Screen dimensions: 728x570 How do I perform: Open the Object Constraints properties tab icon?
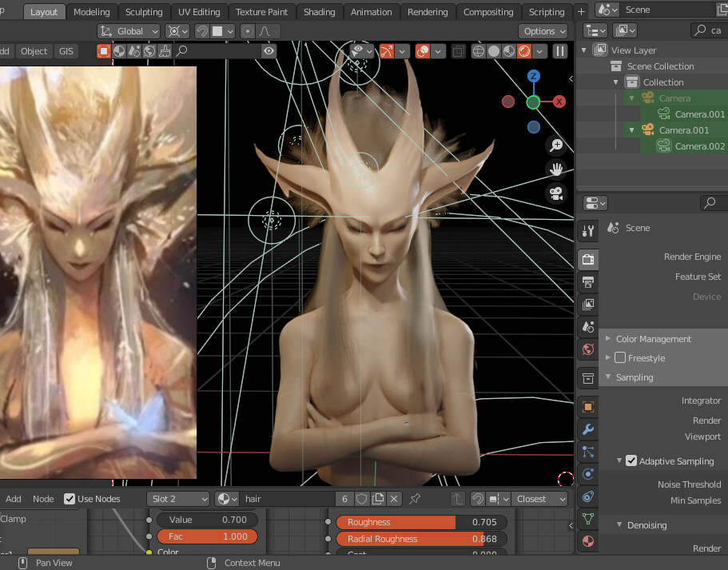[x=588, y=496]
